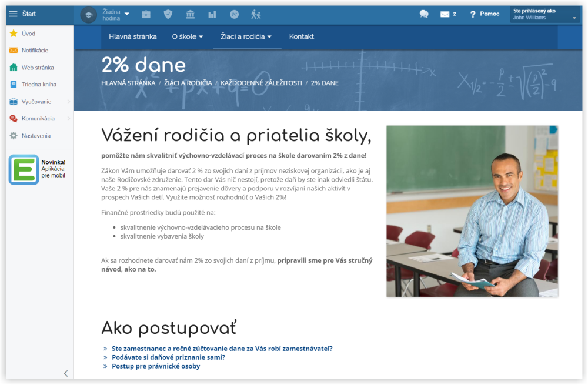588x385 pixels.
Task: Expand the Žiadna hodina dropdown arrow
Action: 127,14
